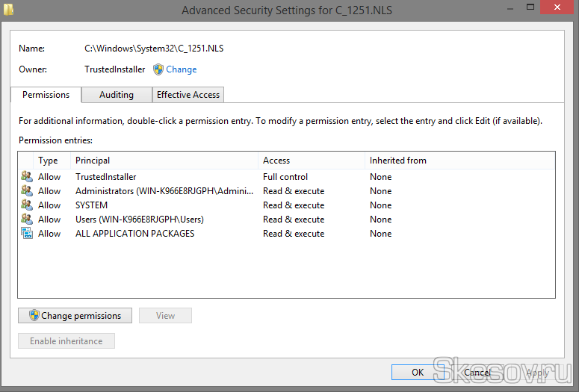
Task: Switch to the Auditing tab
Action: 117,95
